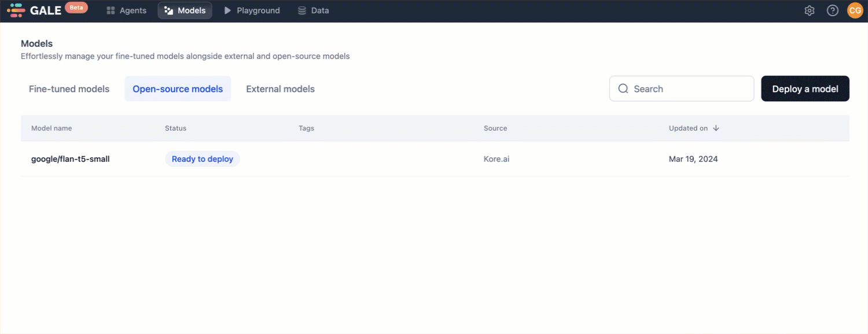
Task: Switch to Fine-tuned models tab
Action: coord(69,89)
